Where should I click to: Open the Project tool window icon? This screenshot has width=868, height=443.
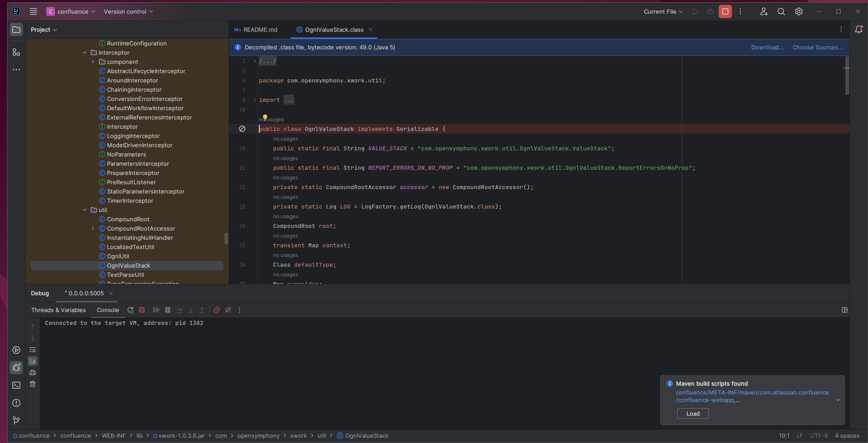(x=16, y=30)
